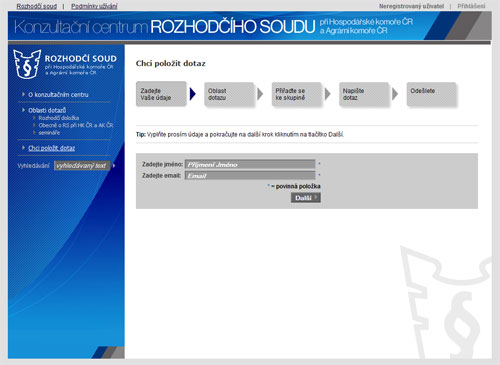The image size is (500, 365).
Task: Open the Přihlášení link at top right
Action: click(471, 6)
